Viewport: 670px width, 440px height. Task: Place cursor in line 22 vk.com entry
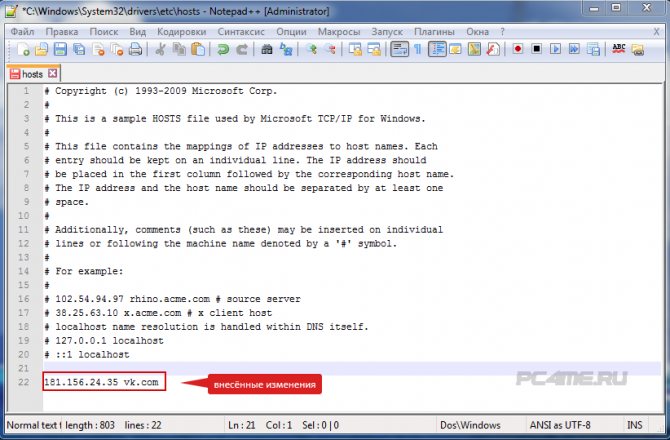click(102, 382)
